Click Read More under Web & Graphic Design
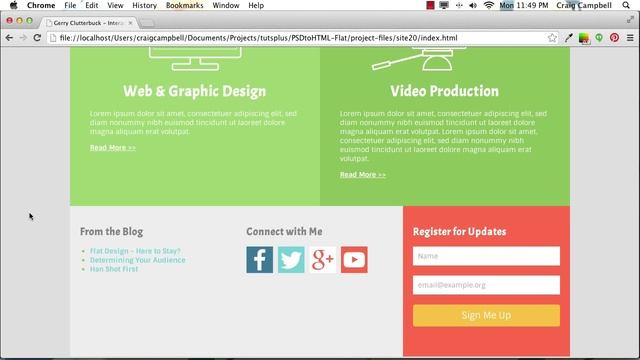This screenshot has width=640, height=360. (113, 147)
